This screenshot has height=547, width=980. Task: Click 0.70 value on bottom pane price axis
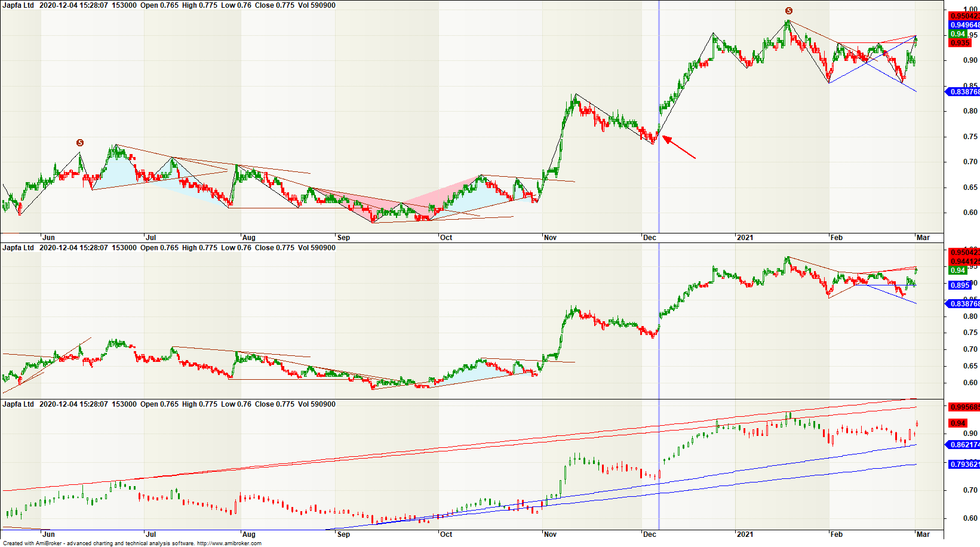click(970, 490)
